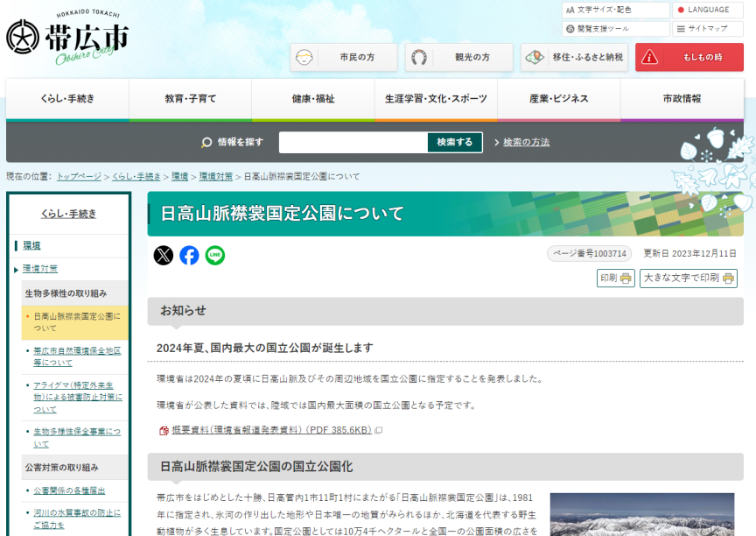Share this page via LINE icon

tap(215, 255)
